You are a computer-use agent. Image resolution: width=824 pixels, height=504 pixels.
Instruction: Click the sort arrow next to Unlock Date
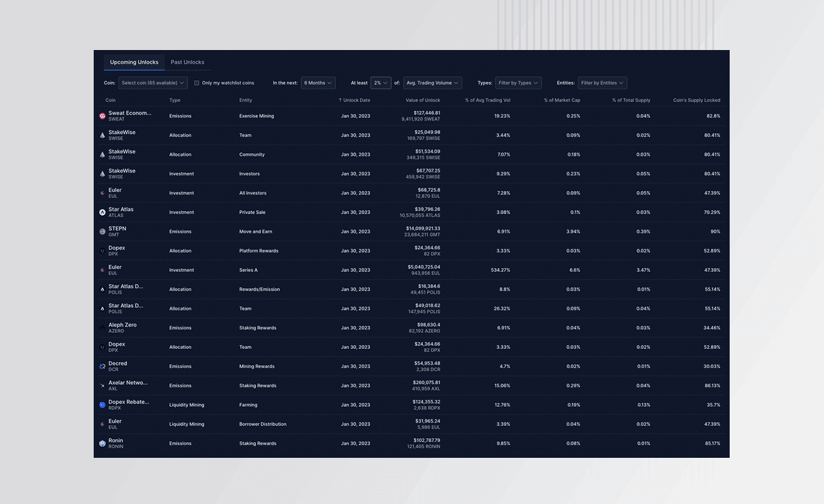340,100
